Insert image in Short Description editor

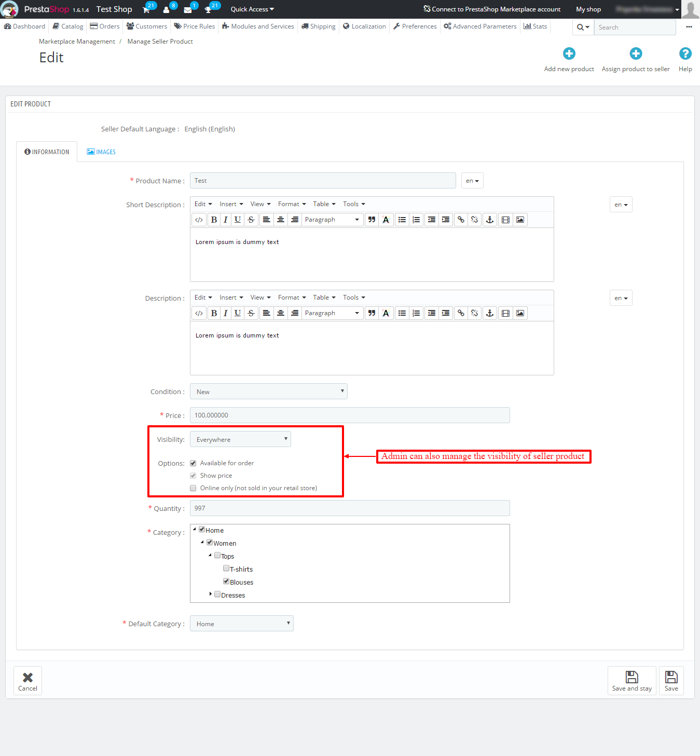pos(520,220)
